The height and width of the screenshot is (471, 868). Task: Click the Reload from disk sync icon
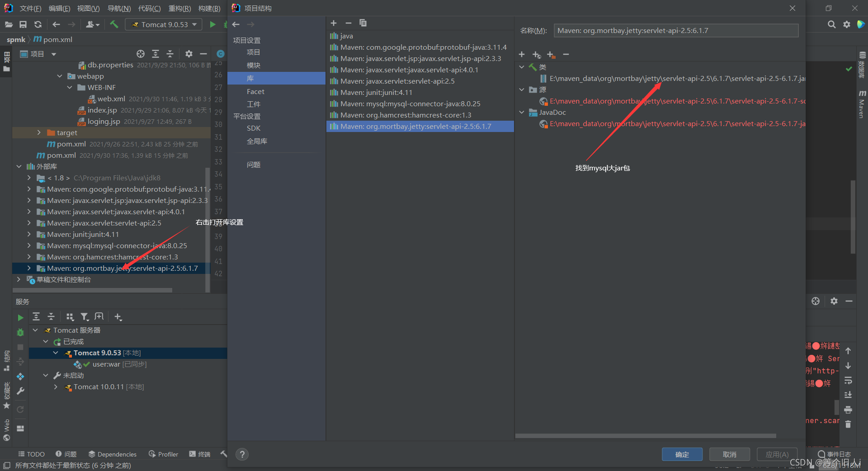click(38, 24)
